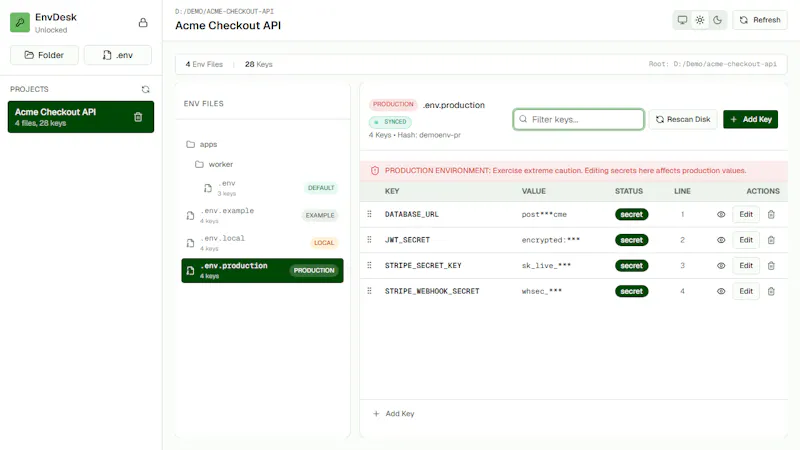Delete the STRIPE_WEBHOOK_SECRET key
The width and height of the screenshot is (800, 450).
click(771, 291)
